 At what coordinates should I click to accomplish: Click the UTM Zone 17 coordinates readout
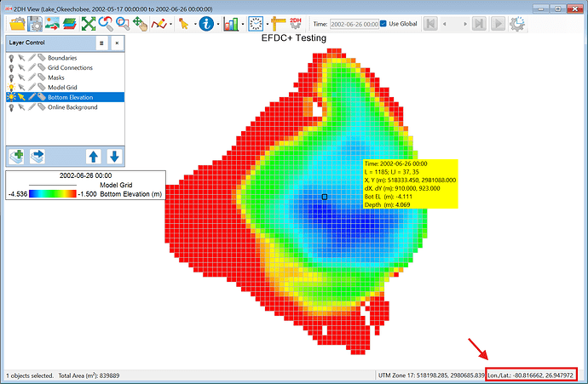point(431,375)
